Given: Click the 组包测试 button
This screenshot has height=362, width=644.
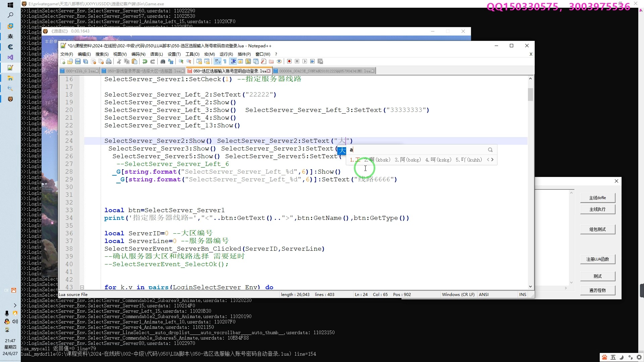Looking at the screenshot, I should click(x=597, y=229).
